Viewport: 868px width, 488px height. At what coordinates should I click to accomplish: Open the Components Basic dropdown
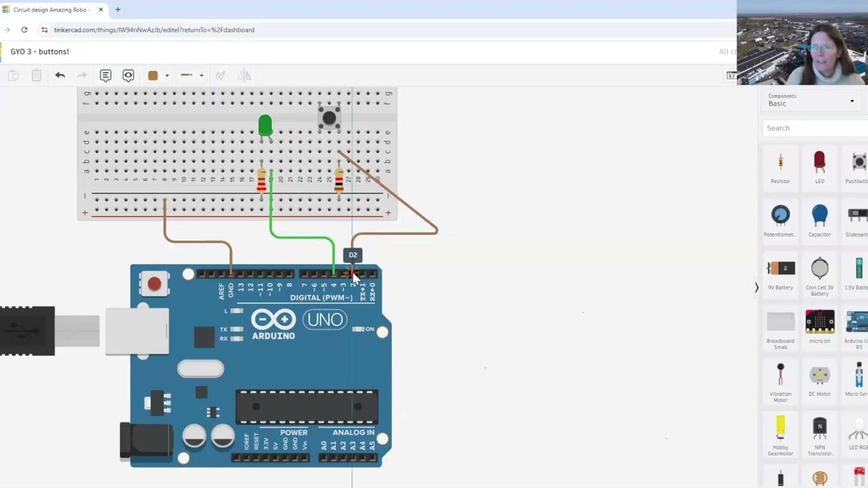coord(811,100)
